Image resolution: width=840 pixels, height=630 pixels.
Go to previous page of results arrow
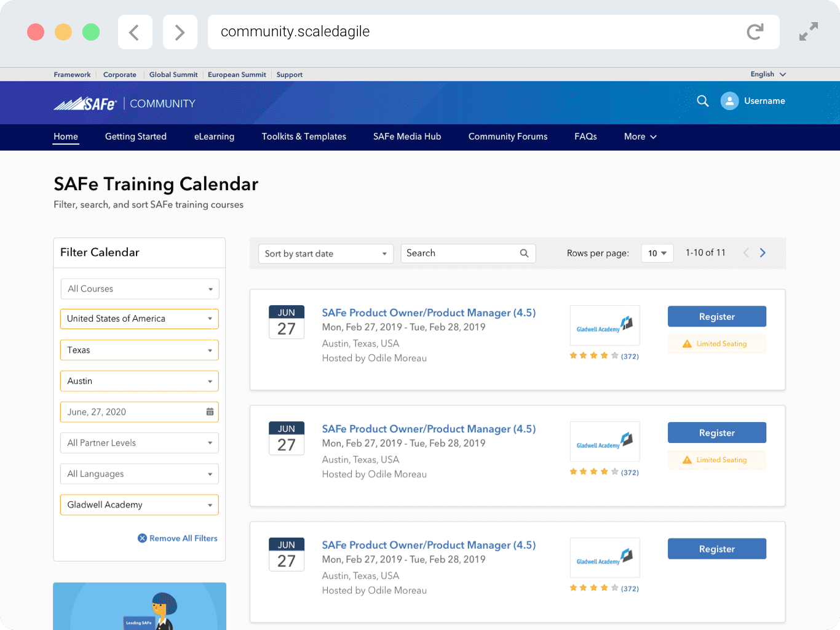tap(746, 253)
